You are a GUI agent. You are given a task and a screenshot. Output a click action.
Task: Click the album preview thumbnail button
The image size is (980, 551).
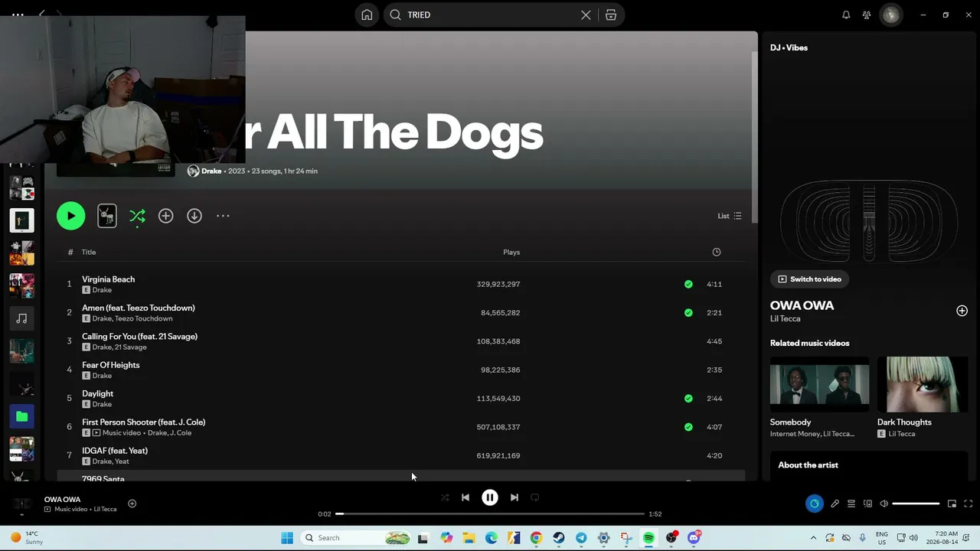[107, 216]
